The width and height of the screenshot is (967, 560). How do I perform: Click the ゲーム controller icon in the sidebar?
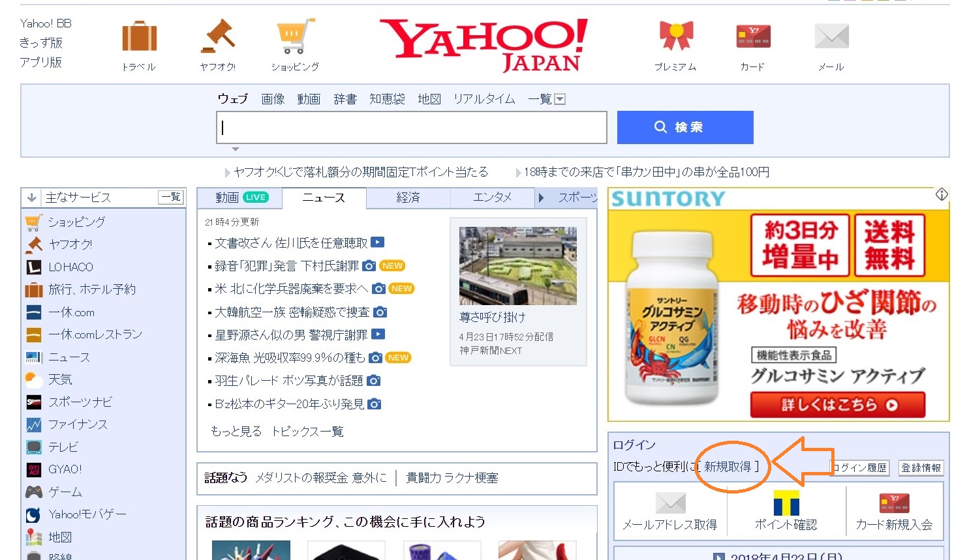click(33, 492)
